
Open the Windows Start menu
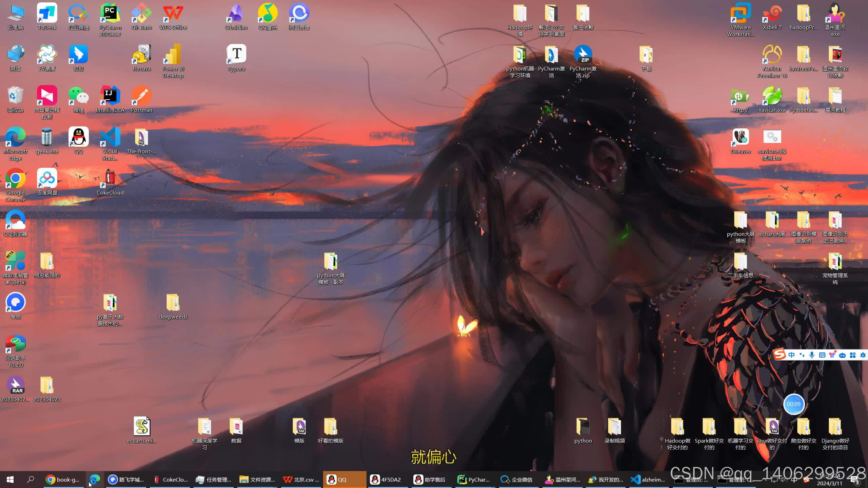pos(10,480)
